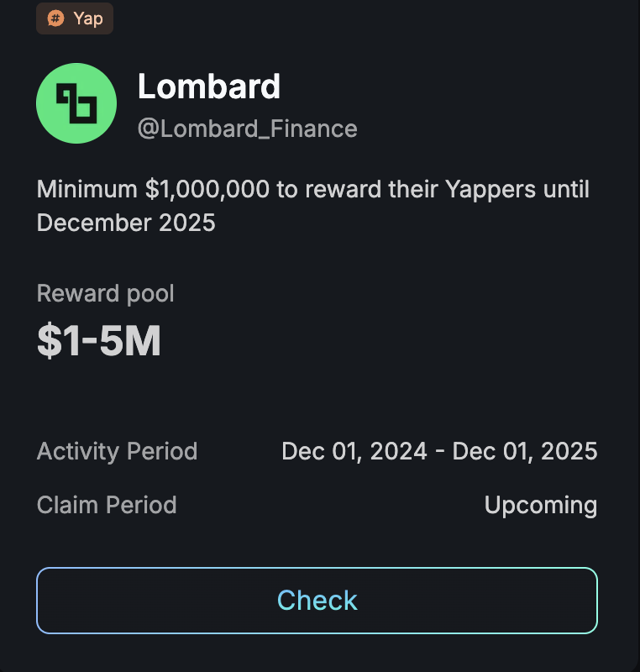Click the Activity Period label

[x=117, y=451]
